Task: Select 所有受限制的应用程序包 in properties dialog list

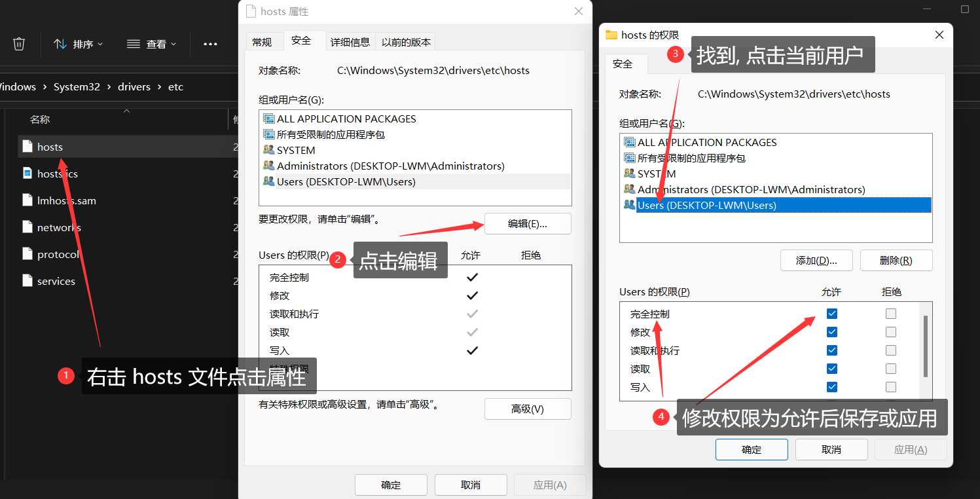Action: point(415,134)
